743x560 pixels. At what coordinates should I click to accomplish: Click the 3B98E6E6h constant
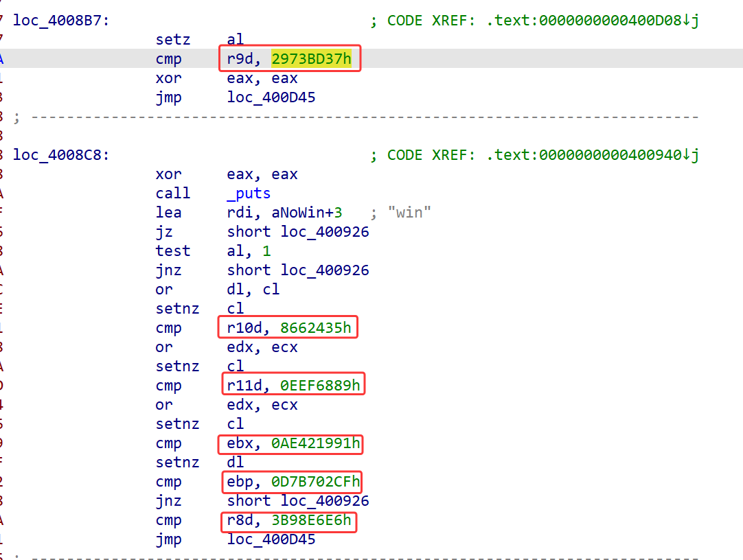click(311, 520)
